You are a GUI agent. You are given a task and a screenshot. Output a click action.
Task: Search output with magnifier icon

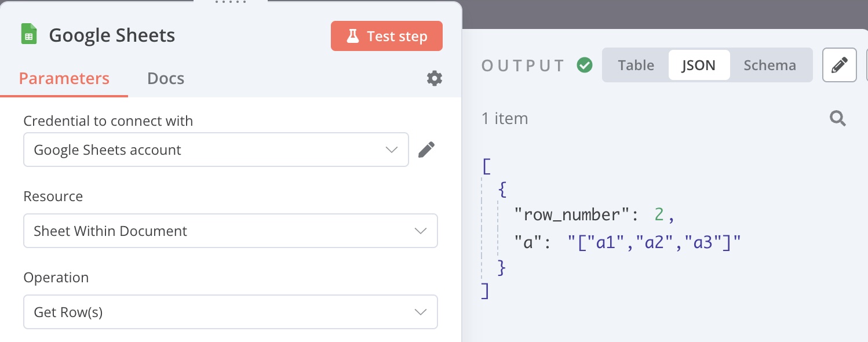(838, 119)
